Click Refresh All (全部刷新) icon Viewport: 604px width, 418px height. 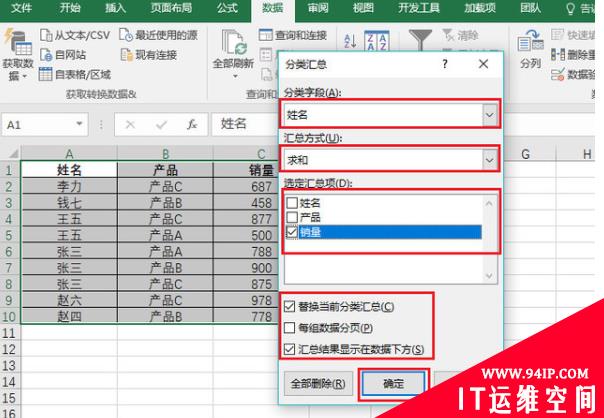pos(233,42)
